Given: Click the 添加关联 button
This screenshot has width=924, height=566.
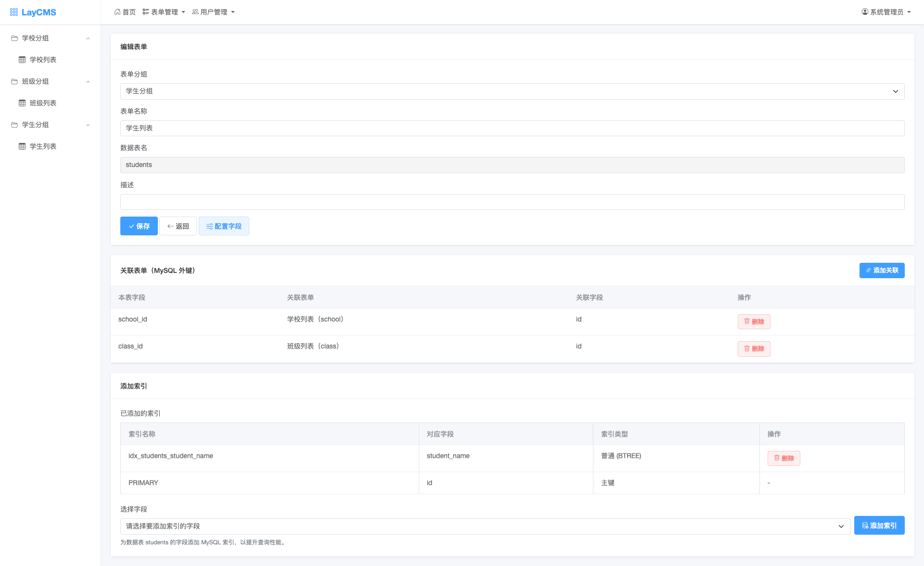Looking at the screenshot, I should coord(882,270).
